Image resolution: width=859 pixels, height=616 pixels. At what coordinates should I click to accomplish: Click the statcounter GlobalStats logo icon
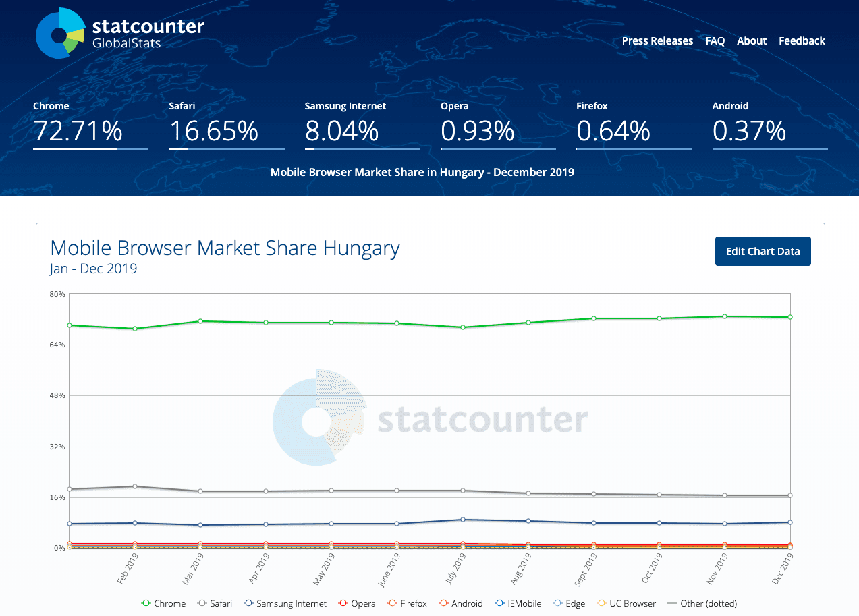[60, 32]
